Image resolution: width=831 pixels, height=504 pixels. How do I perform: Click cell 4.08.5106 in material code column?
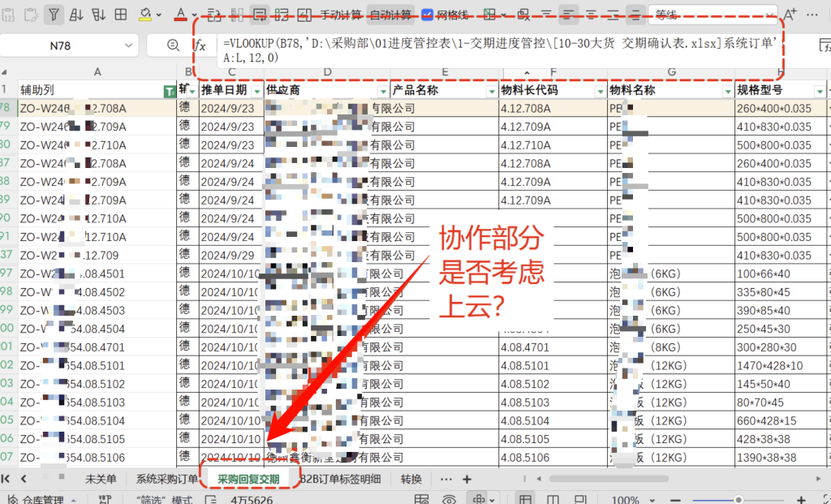553,458
